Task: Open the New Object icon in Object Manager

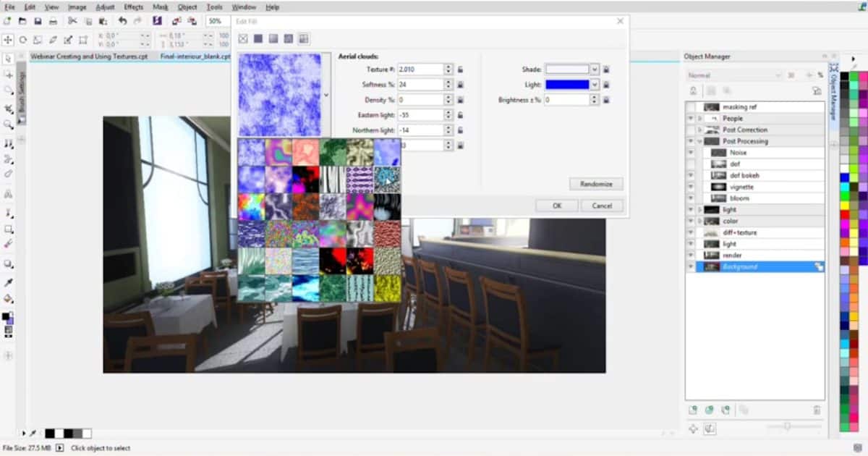Action: 692,410
